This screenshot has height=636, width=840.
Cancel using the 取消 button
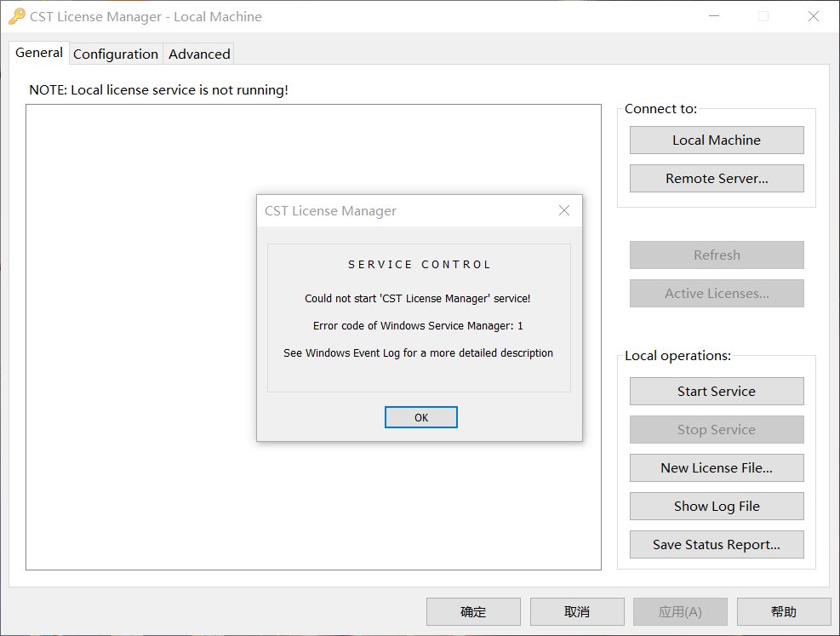(x=578, y=612)
